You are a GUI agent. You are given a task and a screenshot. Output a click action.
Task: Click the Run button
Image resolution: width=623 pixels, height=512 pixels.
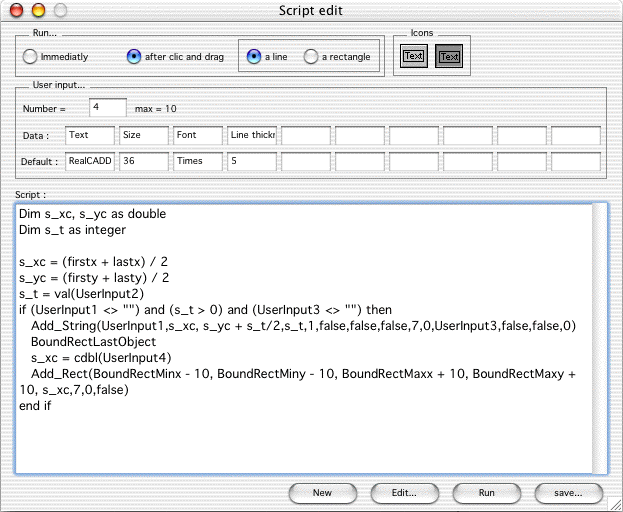487,493
